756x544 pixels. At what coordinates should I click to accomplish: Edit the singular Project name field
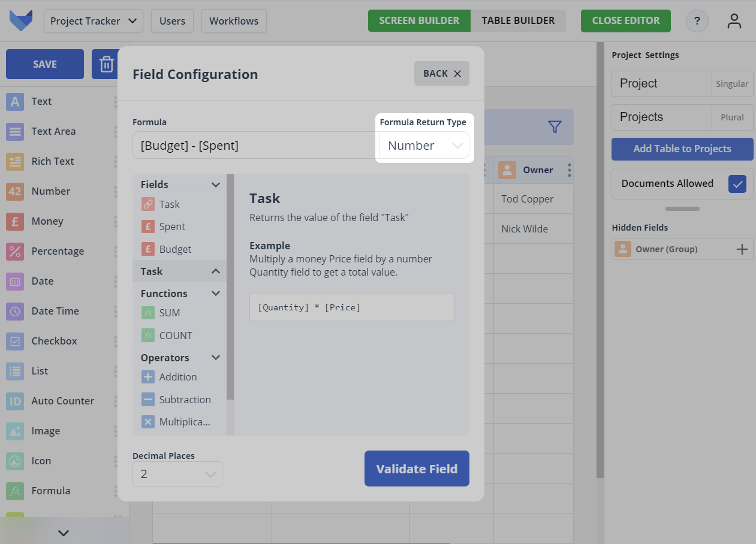(661, 84)
